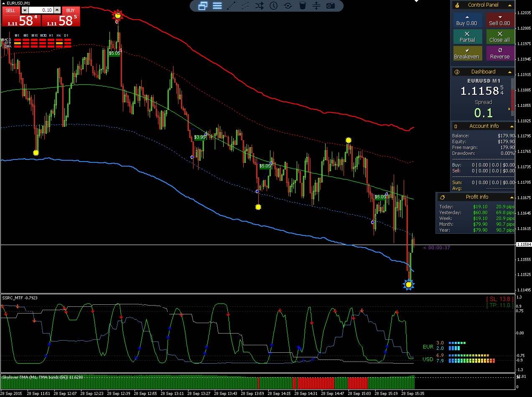Click the Sell 0.80 button
Viewport: 532px width, 397px height.
pyautogui.click(x=500, y=20)
